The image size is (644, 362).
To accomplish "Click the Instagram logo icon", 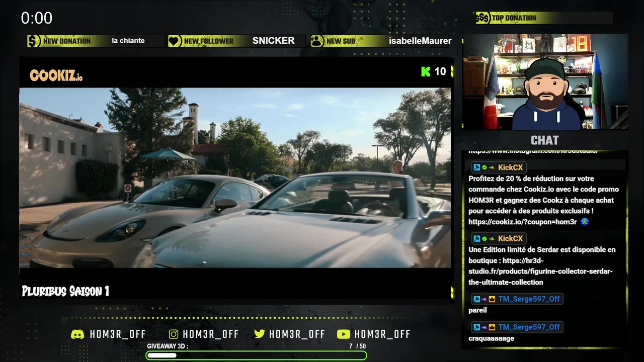I will (x=174, y=334).
